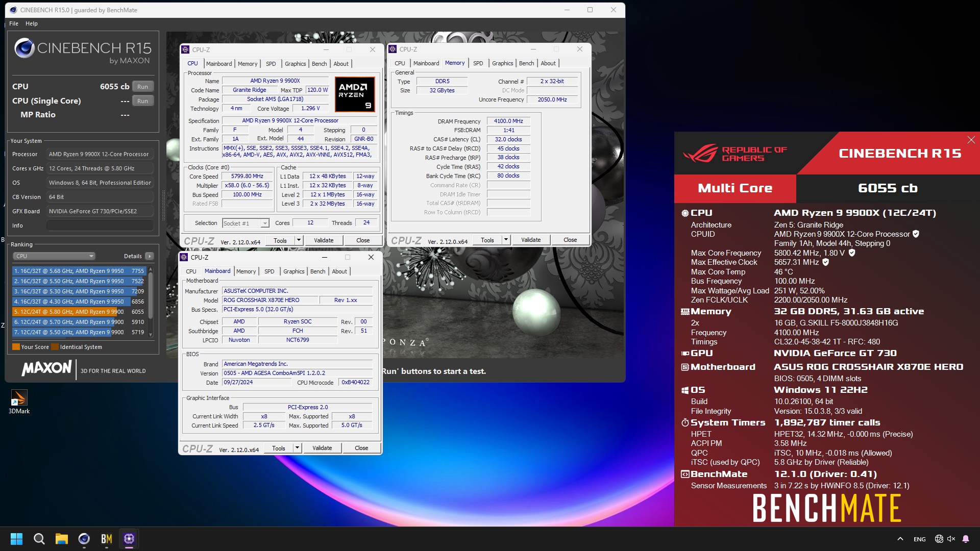Open network tray icon
This screenshot has height=551, width=980.
[x=939, y=539]
